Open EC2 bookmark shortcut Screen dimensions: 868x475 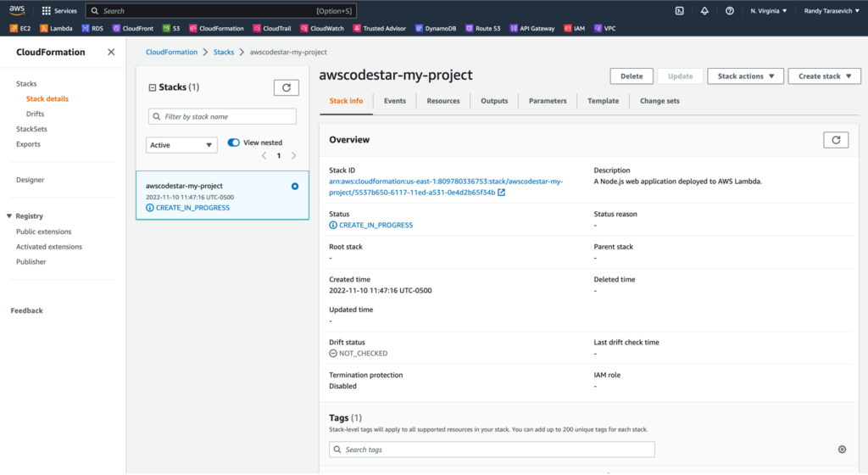point(20,28)
